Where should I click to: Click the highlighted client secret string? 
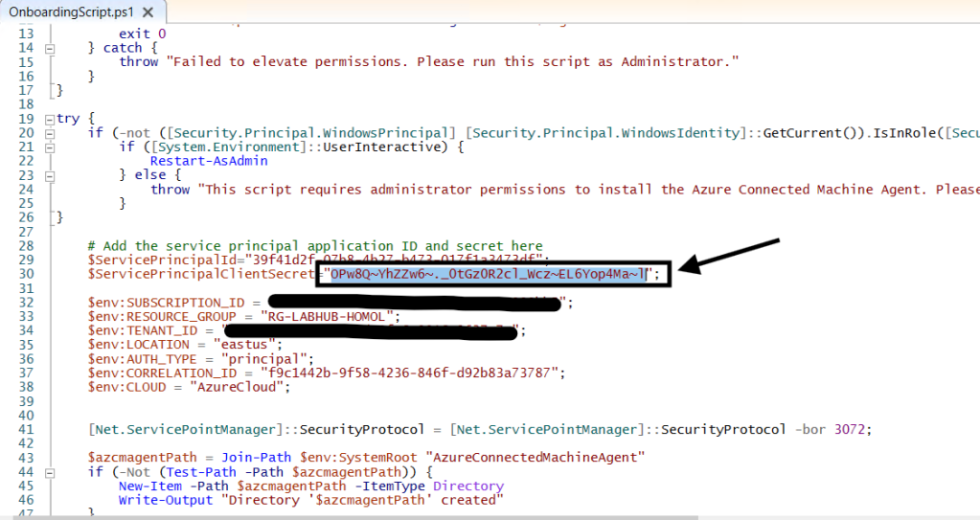coord(489,275)
